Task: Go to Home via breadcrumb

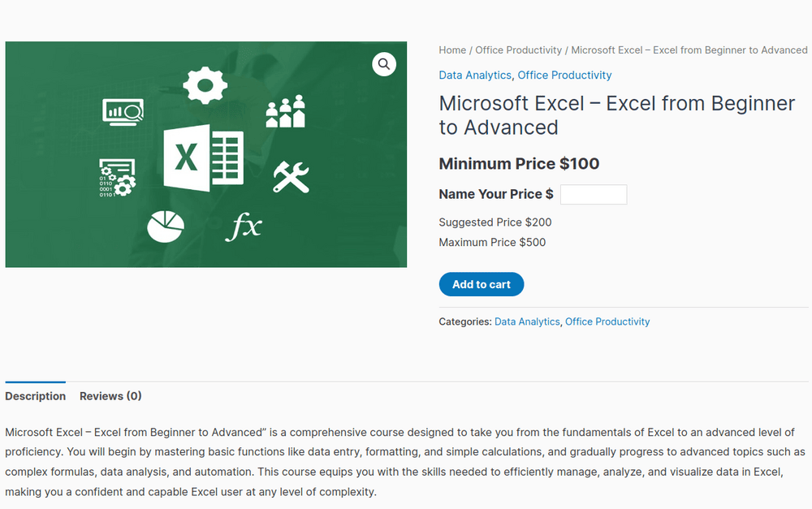Action: coord(452,50)
